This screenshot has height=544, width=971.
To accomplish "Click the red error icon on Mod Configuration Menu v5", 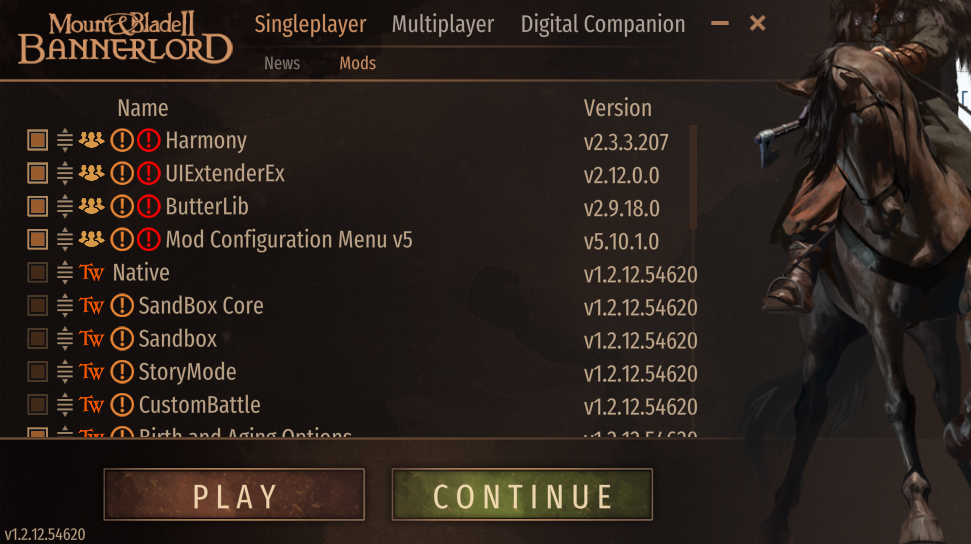I will coord(149,239).
